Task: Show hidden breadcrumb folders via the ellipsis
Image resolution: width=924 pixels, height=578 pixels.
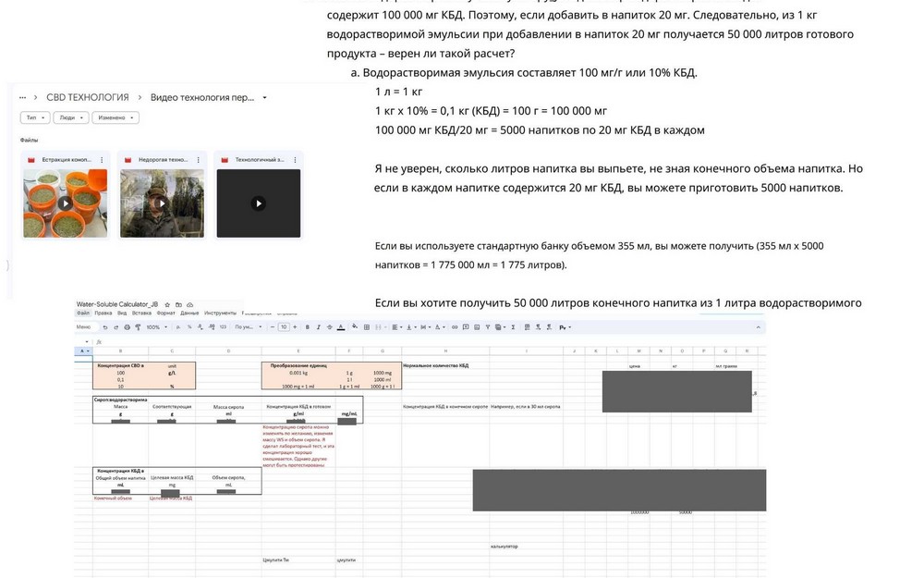Action: [22, 97]
